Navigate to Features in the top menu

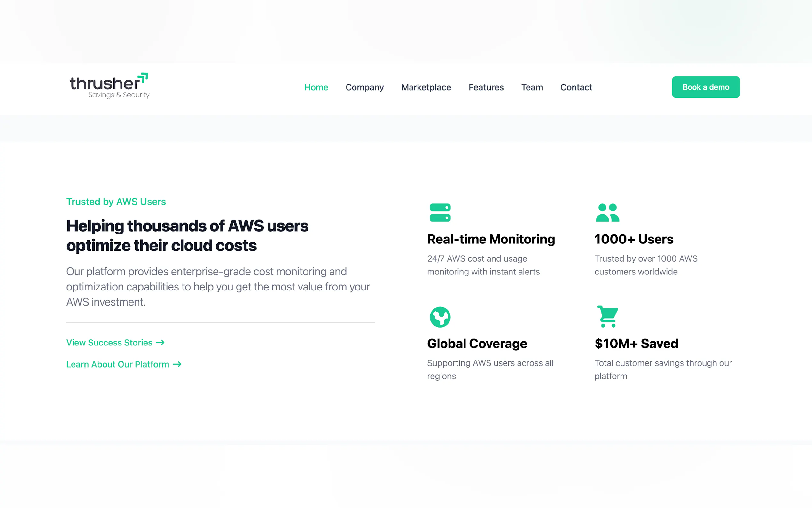(x=486, y=87)
